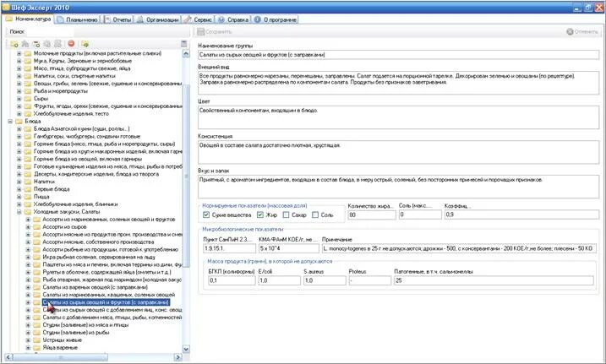Click the icon at the tree toolbar's right end
Viewport: 606px width, 364px height.
[x=184, y=44]
